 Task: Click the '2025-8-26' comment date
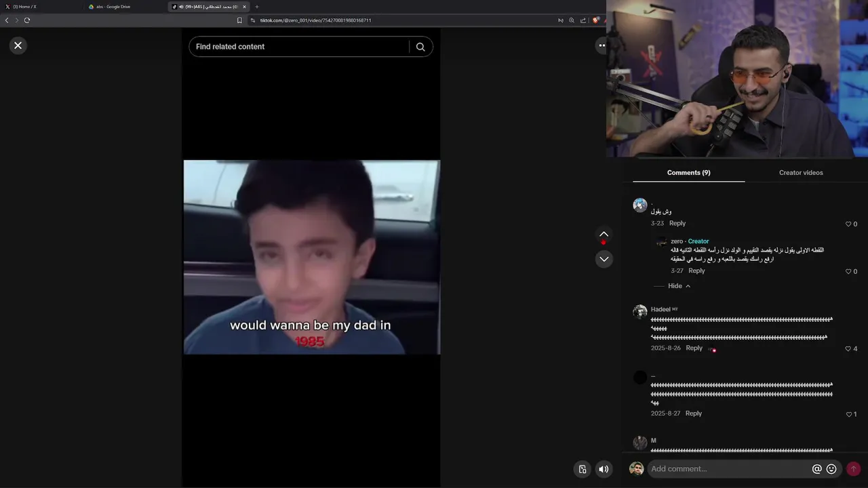(x=666, y=348)
